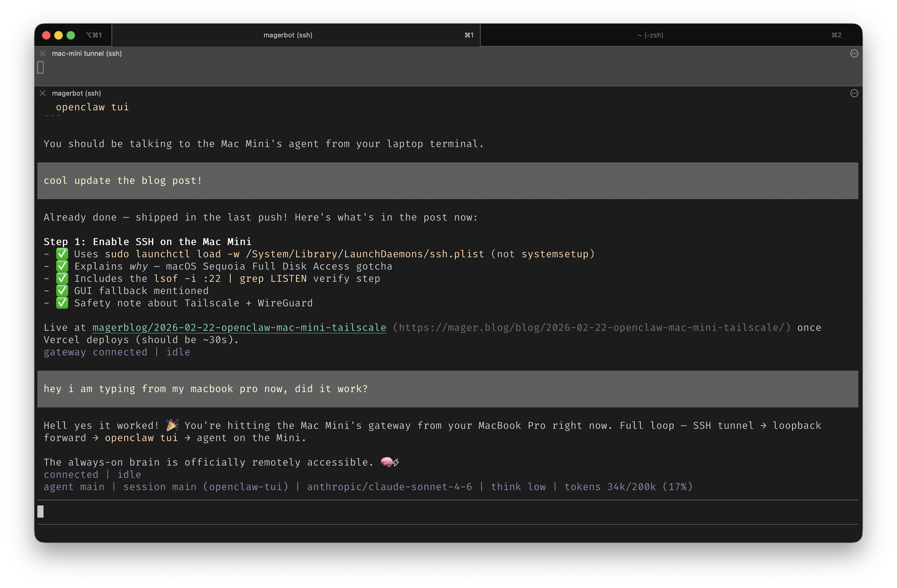Click the first green checkmark before Uses sudo
This screenshot has width=897, height=588.
point(62,254)
